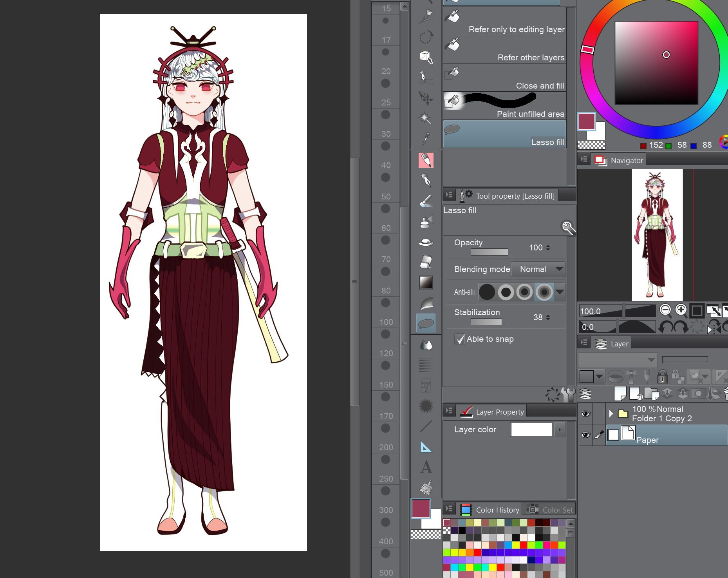Adjust the Opacity slider bar
The image size is (728, 578).
point(489,252)
